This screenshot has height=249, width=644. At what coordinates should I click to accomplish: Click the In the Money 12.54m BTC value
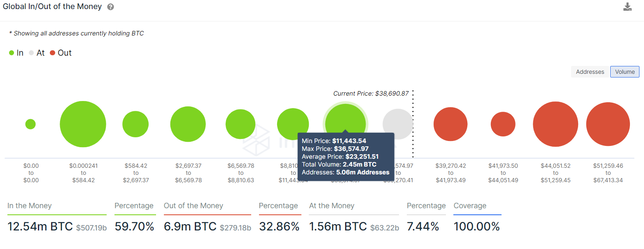pos(40,226)
